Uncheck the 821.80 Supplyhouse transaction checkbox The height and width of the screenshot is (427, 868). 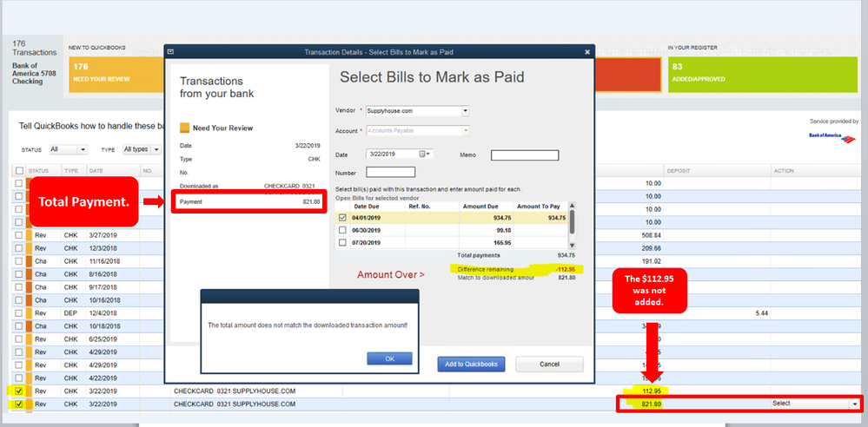tap(19, 404)
